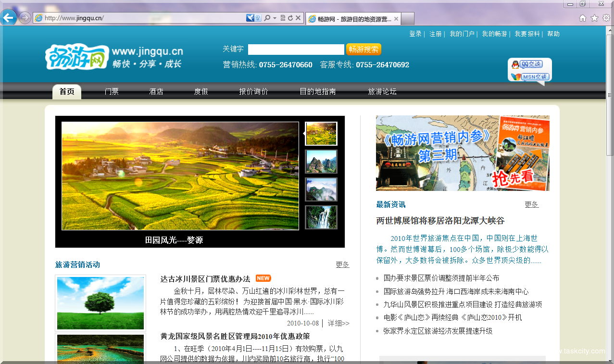The width and height of the screenshot is (614, 364).
Task: Click the MSN交谈 chat icon
Action: coord(530,77)
